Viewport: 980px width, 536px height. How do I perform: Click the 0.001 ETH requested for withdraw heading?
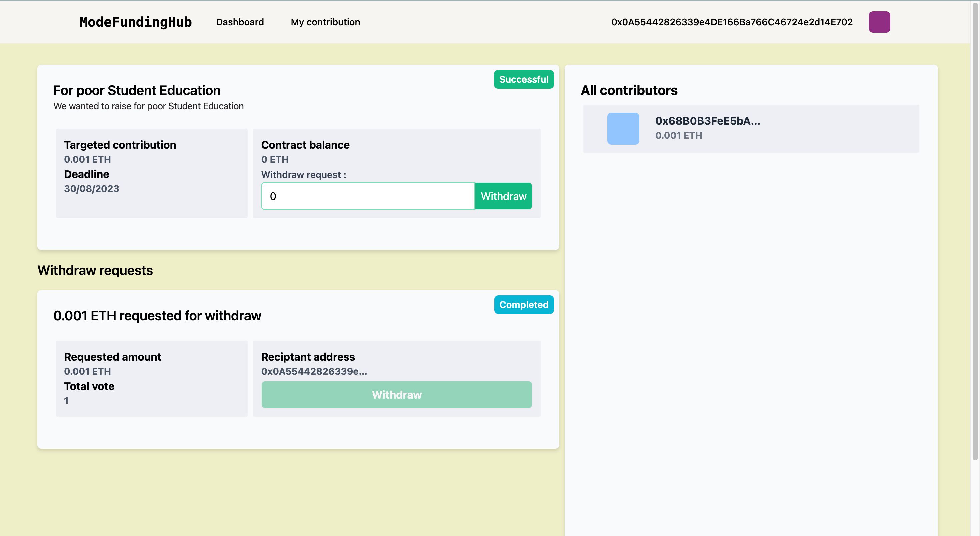pyautogui.click(x=157, y=316)
